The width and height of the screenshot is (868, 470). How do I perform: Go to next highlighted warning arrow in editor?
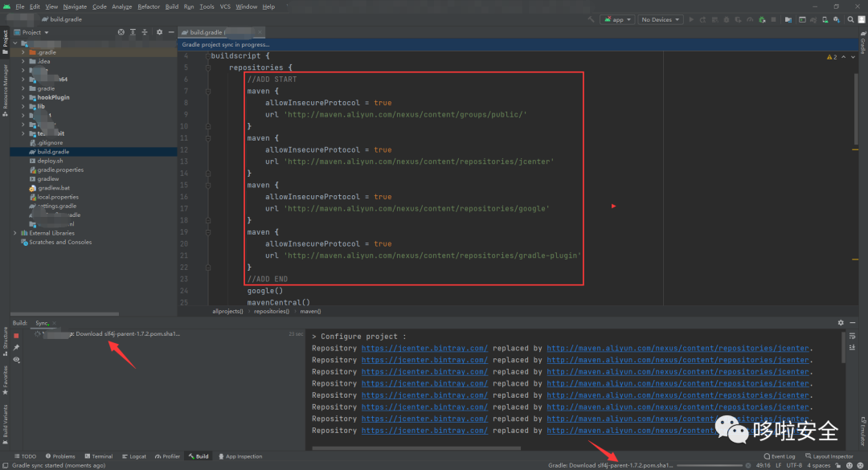853,57
